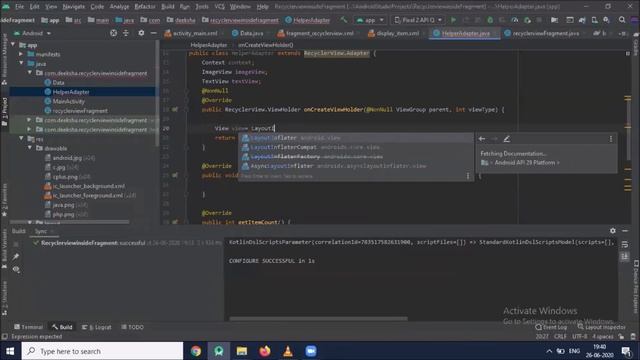
Task: Open VLC media player from taskbar
Action: [x=288, y=351]
